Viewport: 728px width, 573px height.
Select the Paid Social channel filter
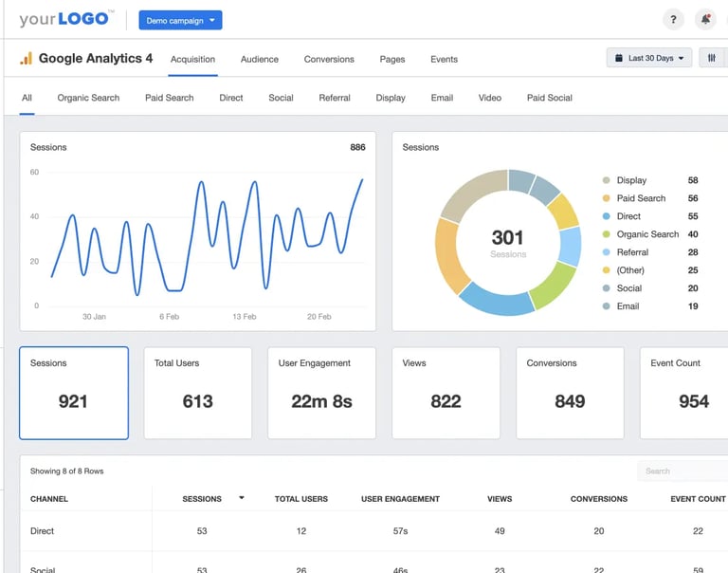(549, 98)
